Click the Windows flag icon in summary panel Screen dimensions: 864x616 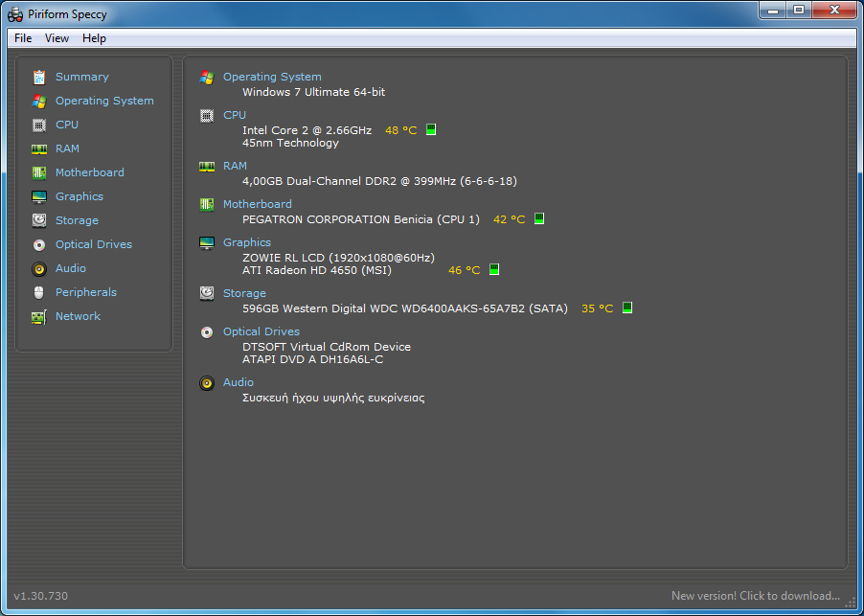tap(207, 78)
